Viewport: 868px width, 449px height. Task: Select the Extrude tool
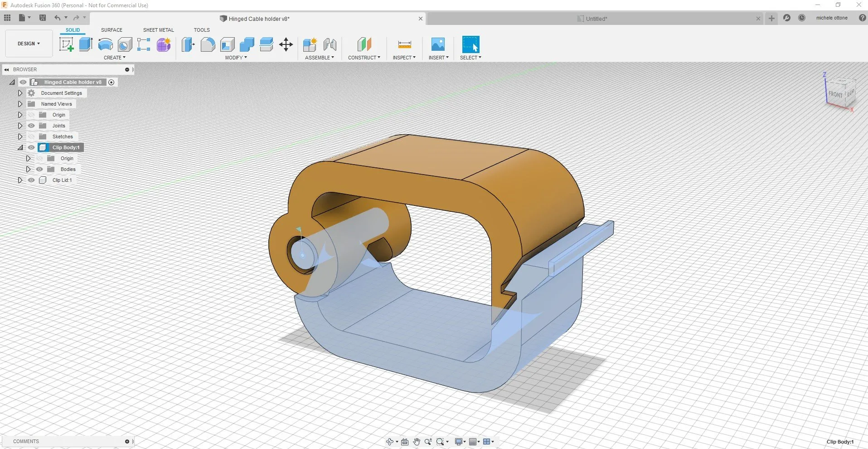point(86,44)
